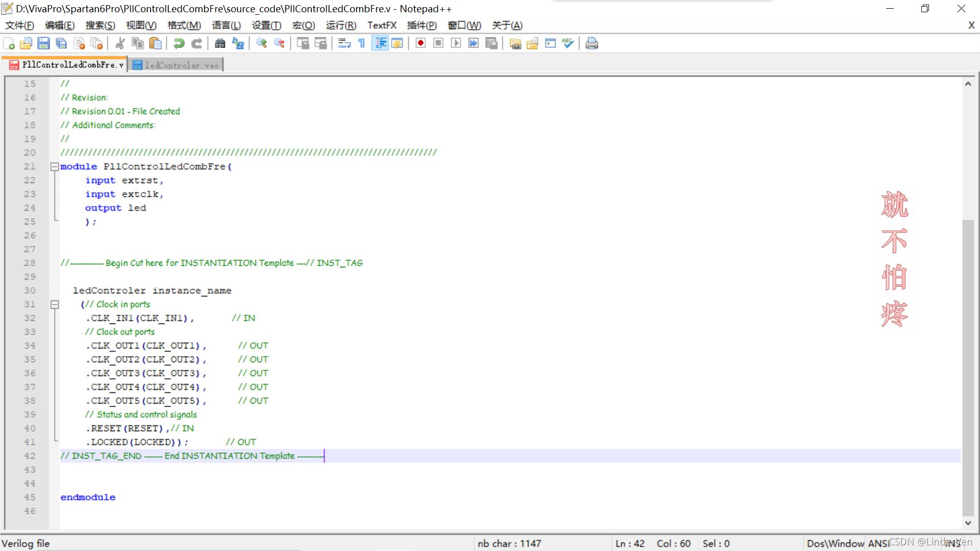Open the 插件(P) plugins menu
The height and width of the screenshot is (551, 980).
pos(422,26)
